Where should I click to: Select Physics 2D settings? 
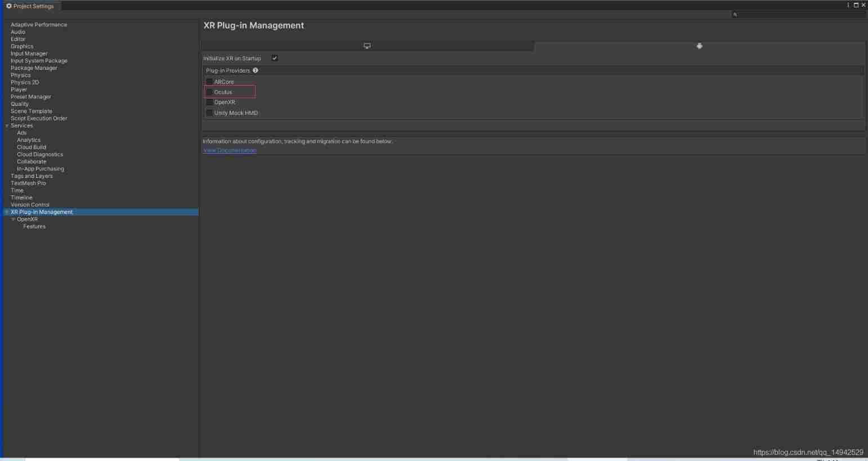coord(25,83)
